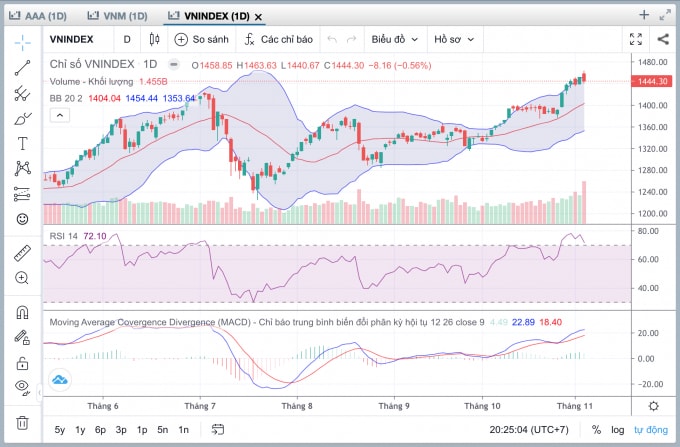Image resolution: width=680 pixels, height=447 pixels.
Task: Toggle the log scale
Action: [618, 430]
